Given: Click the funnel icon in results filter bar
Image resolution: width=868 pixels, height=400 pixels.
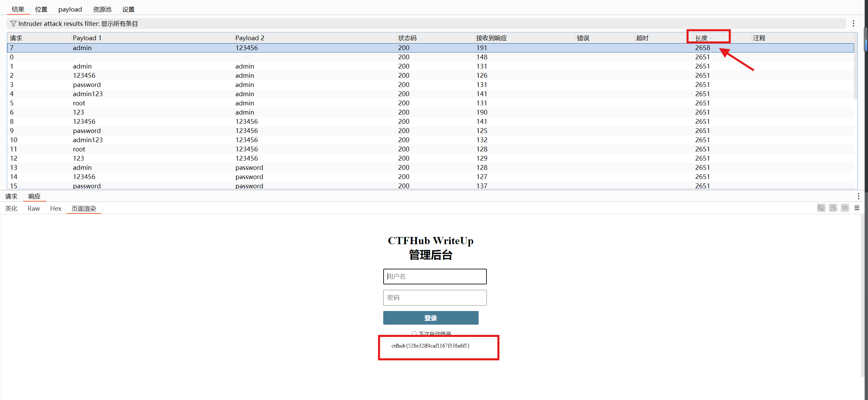Looking at the screenshot, I should [13, 24].
